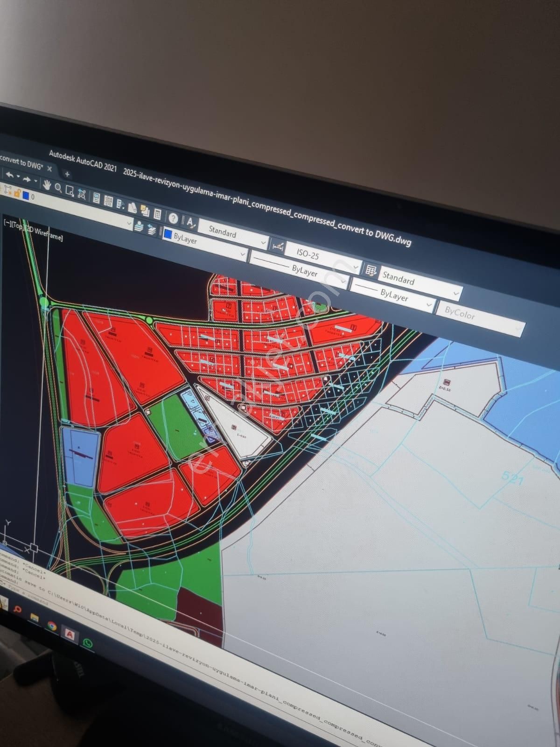Click the Redo arrow button
The height and width of the screenshot is (747, 560).
coord(27,179)
